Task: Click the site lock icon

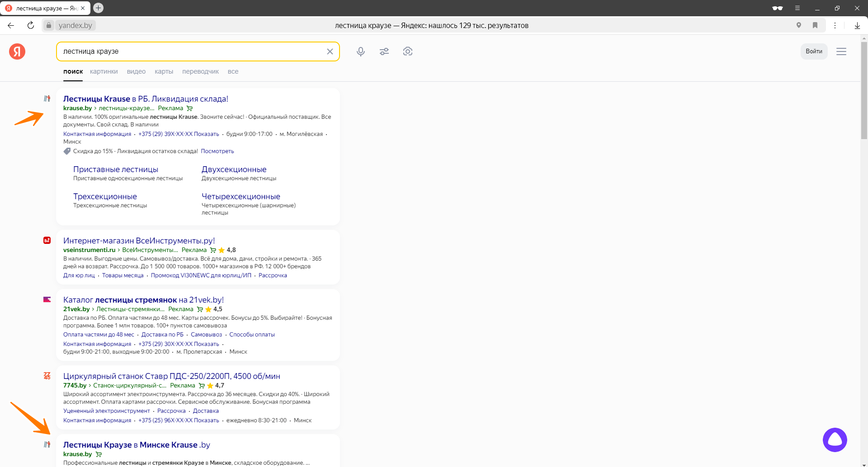Action: (49, 25)
